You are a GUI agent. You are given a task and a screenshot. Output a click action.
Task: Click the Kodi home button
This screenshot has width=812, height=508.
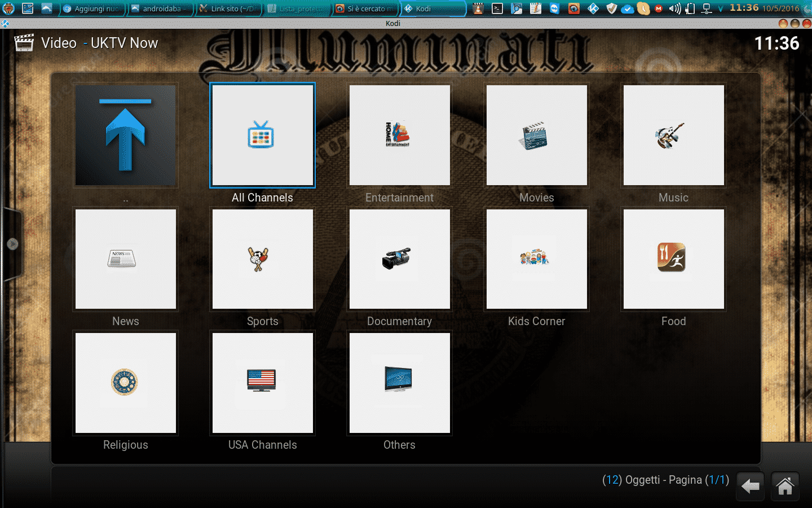[x=785, y=486]
